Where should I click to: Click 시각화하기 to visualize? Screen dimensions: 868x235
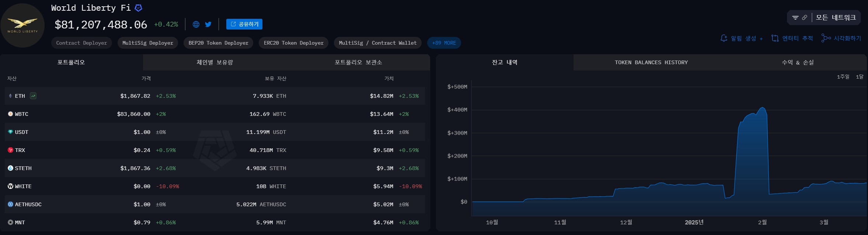click(841, 38)
